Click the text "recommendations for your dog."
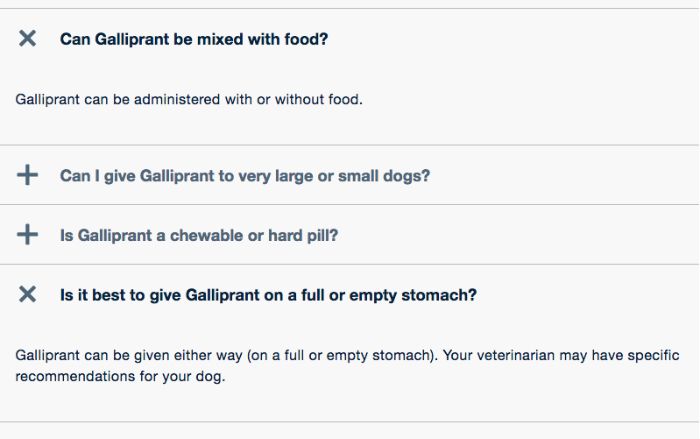The image size is (700, 439). 120,379
